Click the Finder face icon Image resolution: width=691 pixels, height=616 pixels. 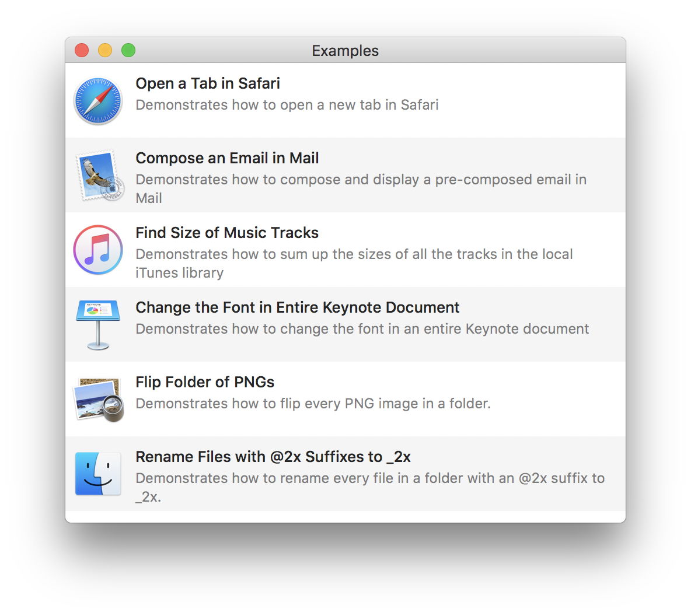pos(98,474)
